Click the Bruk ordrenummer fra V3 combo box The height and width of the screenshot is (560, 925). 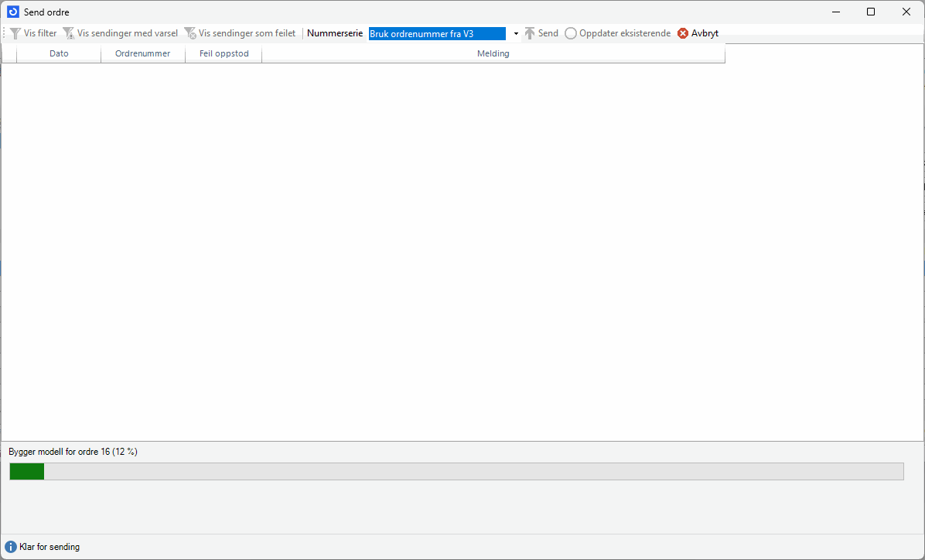coord(437,34)
